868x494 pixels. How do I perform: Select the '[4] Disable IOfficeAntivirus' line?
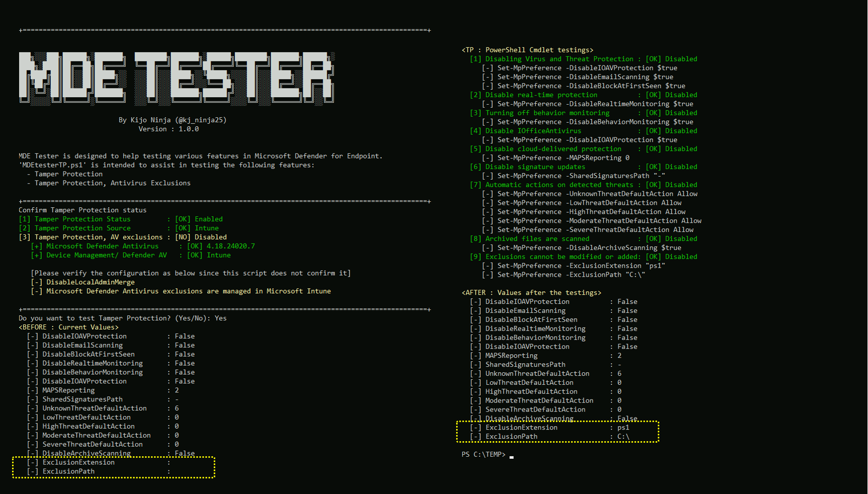(x=583, y=131)
